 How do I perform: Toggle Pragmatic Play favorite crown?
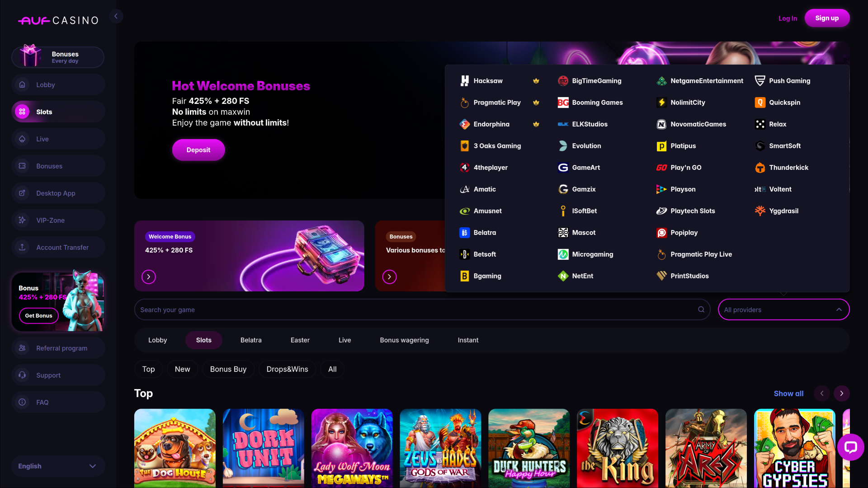(x=536, y=103)
